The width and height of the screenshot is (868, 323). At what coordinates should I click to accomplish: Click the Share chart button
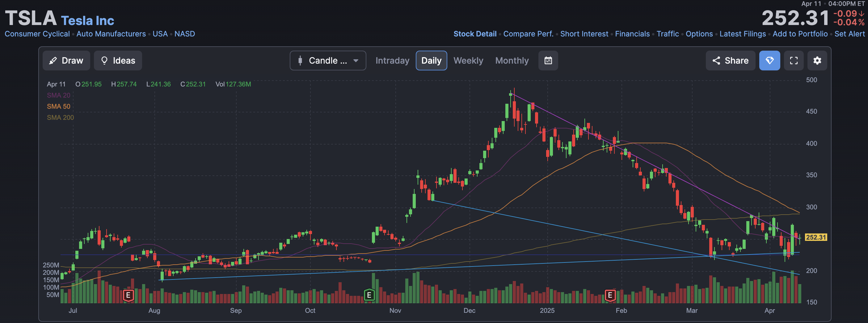click(x=731, y=61)
